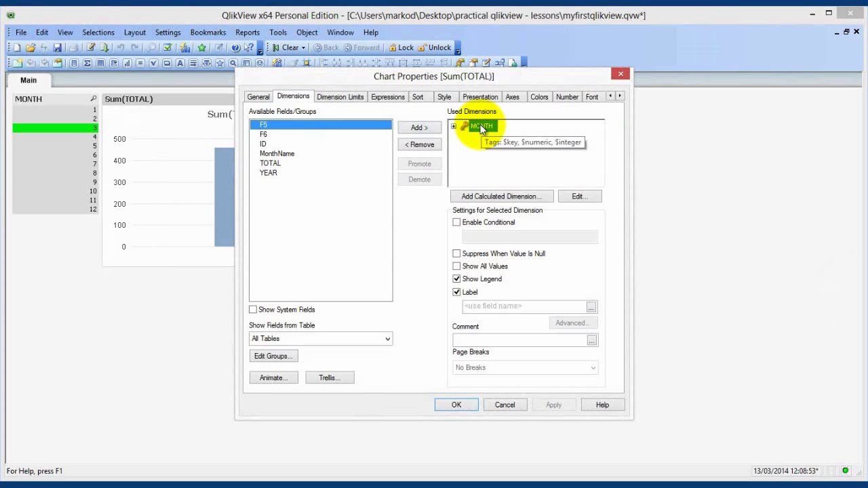Open the Edit Groups dialog
Screen dimensions: 868x488
pos(273,356)
